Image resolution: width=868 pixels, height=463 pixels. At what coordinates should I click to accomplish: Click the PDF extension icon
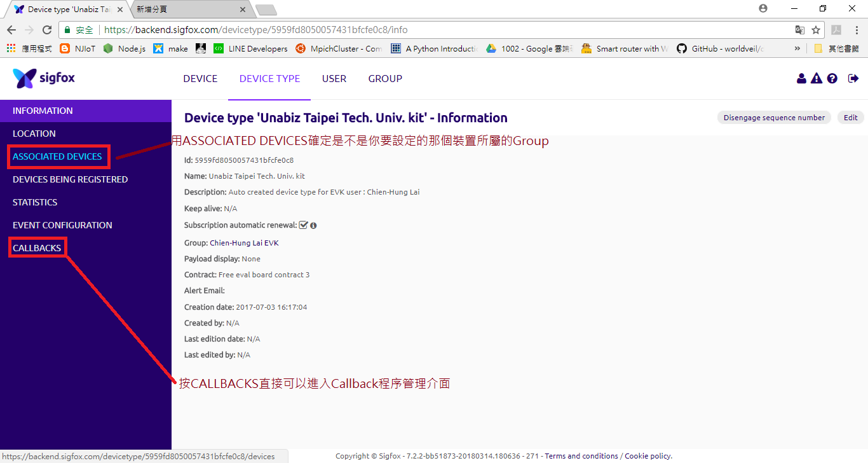point(837,30)
